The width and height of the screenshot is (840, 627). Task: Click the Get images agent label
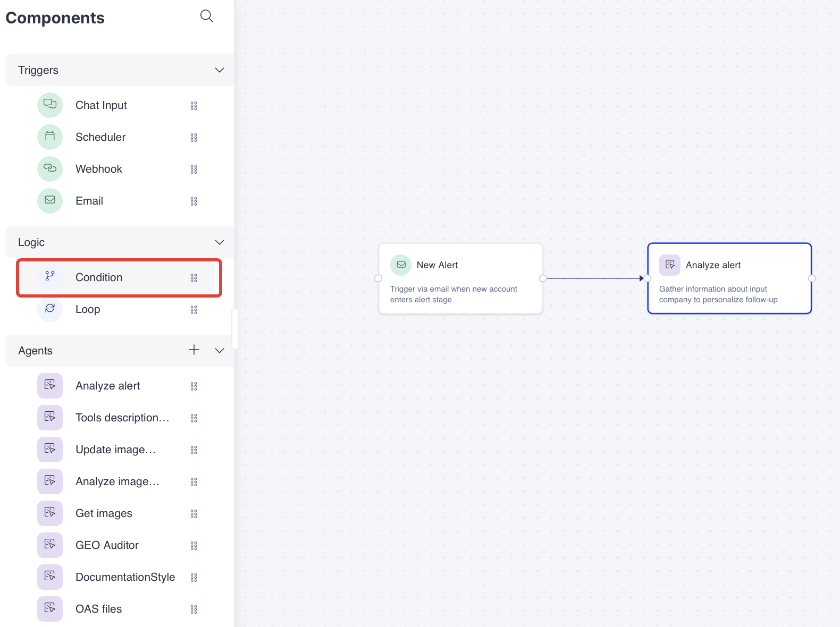[x=104, y=513]
